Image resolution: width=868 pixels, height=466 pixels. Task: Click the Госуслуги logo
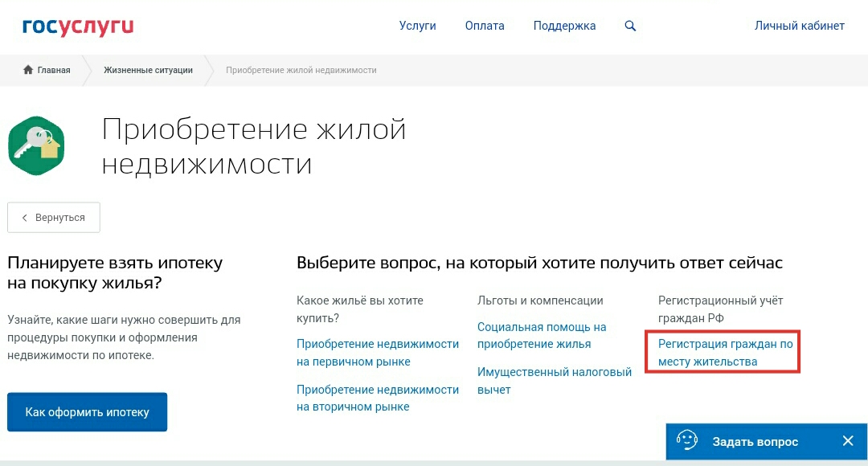coord(78,26)
